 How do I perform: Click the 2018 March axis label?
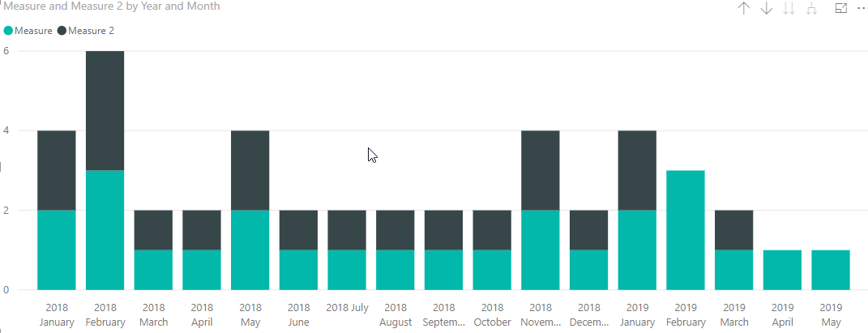(x=153, y=314)
